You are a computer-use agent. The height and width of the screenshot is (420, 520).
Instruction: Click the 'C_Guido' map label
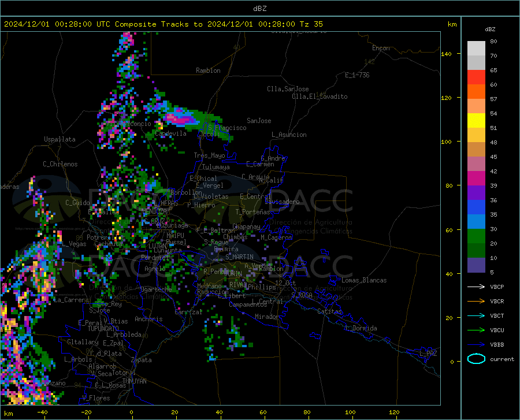(x=77, y=203)
